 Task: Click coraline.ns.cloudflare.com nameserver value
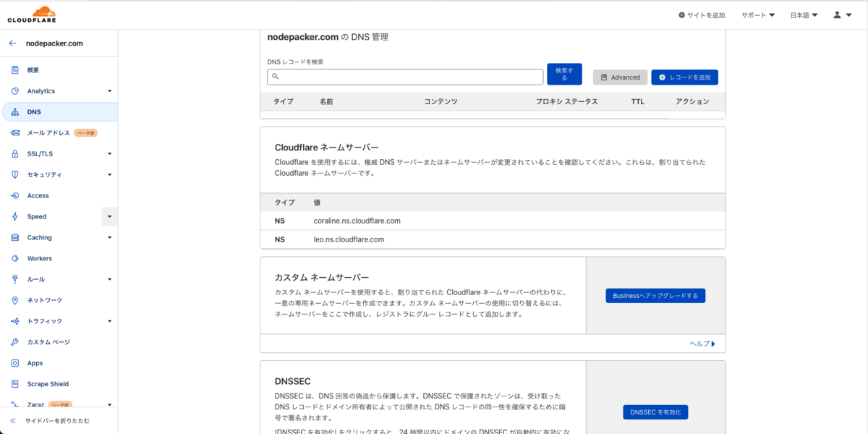coord(357,221)
